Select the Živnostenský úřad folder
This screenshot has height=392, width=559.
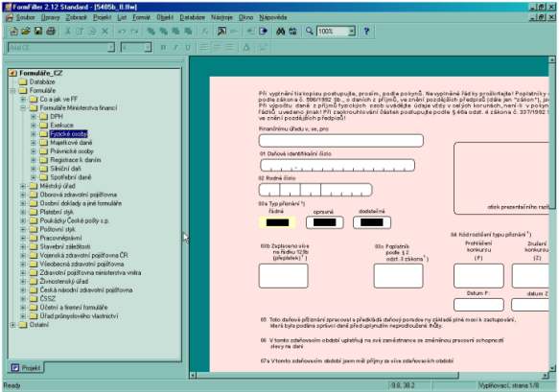click(x=64, y=282)
